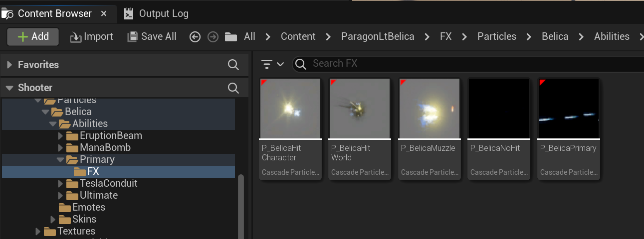This screenshot has width=644, height=239.
Task: Select the FX breadcrumb in path bar
Action: [x=445, y=36]
